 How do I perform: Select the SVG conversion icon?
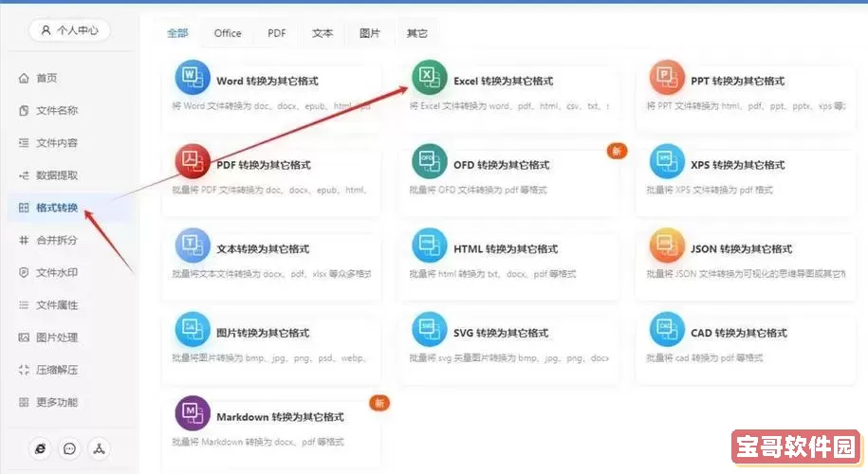click(x=429, y=330)
